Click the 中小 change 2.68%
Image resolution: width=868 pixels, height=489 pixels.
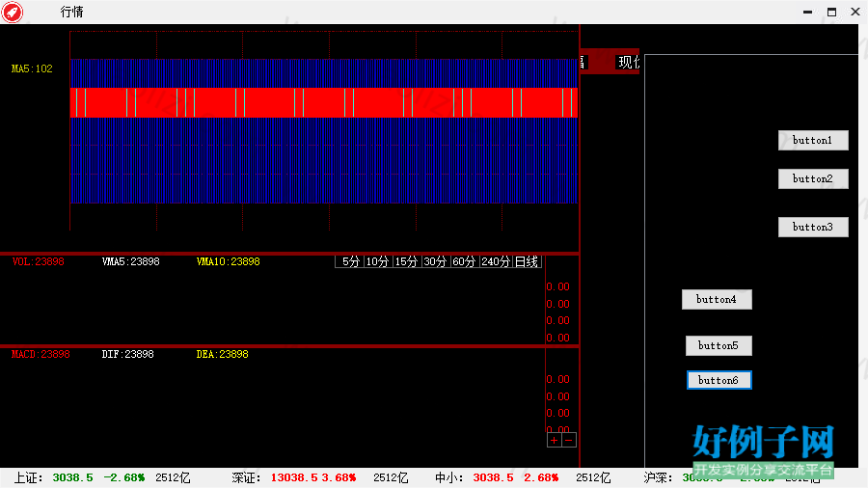click(541, 477)
